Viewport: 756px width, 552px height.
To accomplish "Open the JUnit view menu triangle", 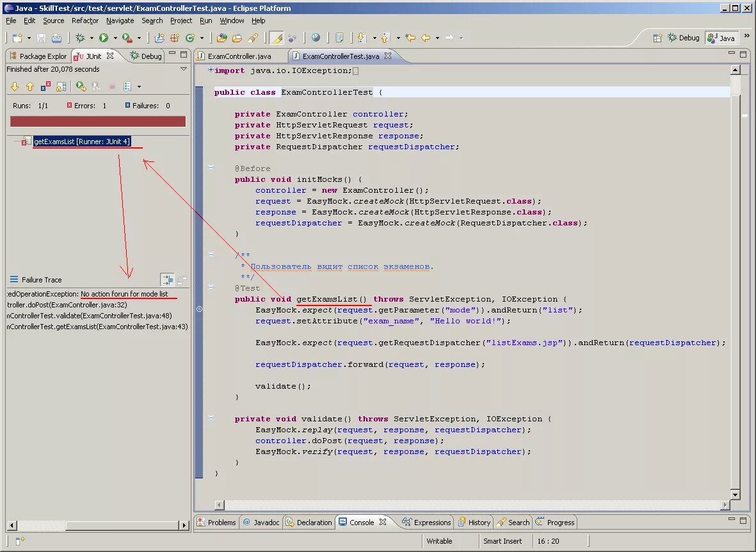I will click(x=184, y=69).
